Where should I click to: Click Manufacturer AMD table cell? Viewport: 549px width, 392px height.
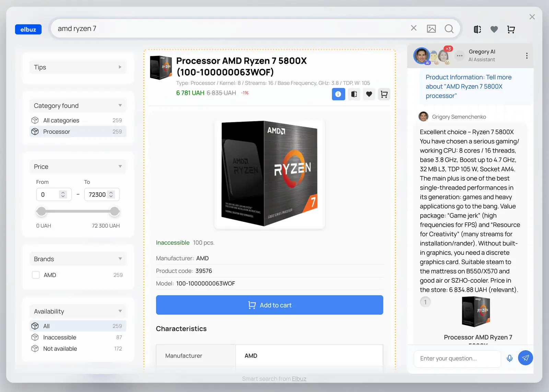click(309, 356)
